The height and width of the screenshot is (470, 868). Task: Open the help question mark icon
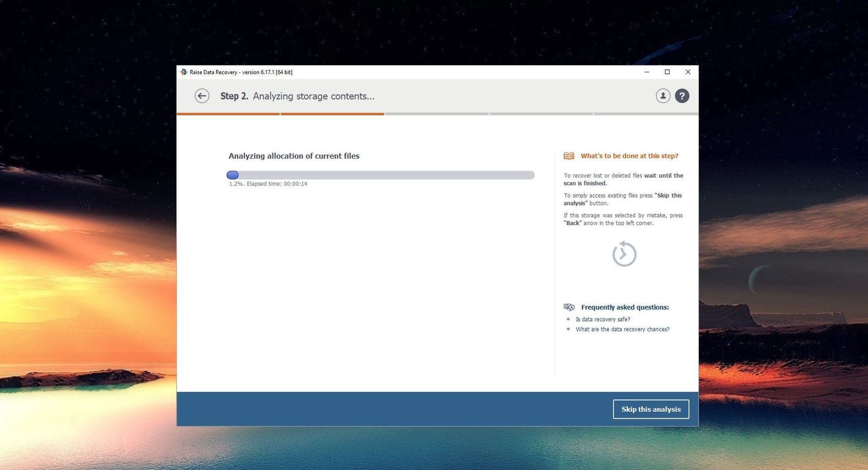pyautogui.click(x=682, y=96)
